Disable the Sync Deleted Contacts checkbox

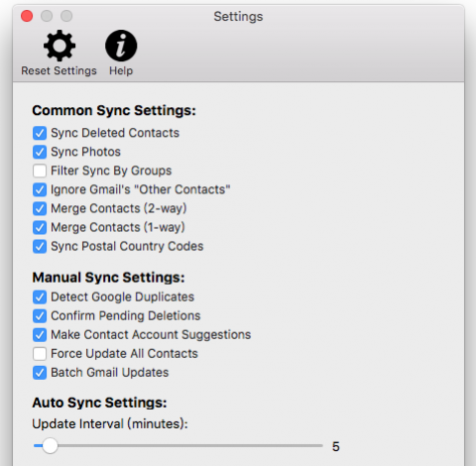[x=40, y=133]
